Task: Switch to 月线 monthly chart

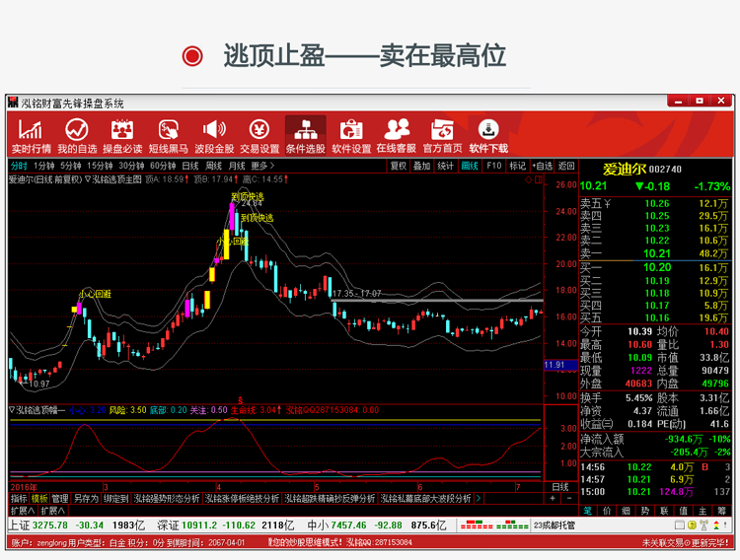Action: click(237, 166)
